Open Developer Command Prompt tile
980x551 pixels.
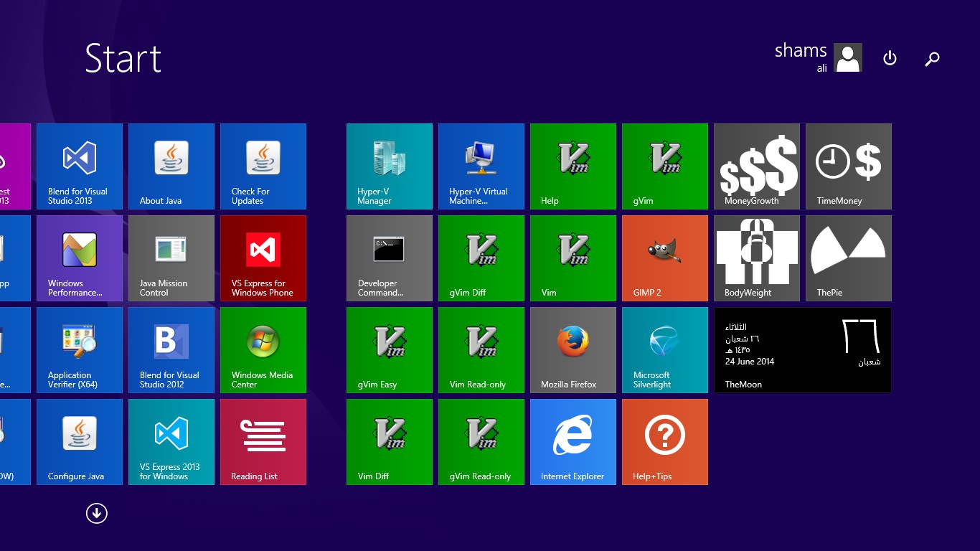click(390, 258)
